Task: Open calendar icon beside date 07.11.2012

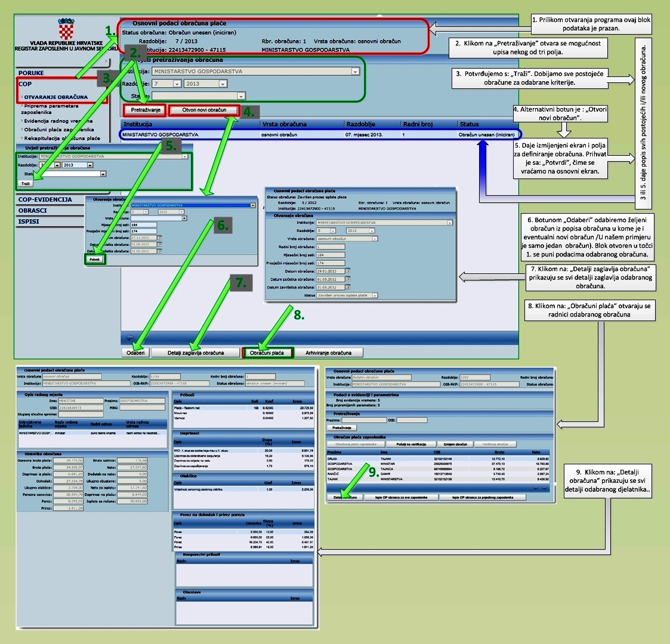Action: (160, 238)
